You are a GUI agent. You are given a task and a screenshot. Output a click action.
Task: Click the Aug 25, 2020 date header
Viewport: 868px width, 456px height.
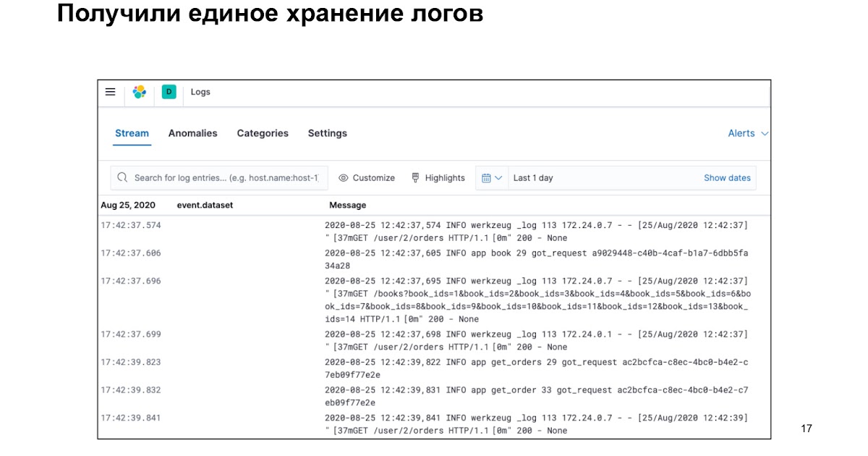point(128,206)
